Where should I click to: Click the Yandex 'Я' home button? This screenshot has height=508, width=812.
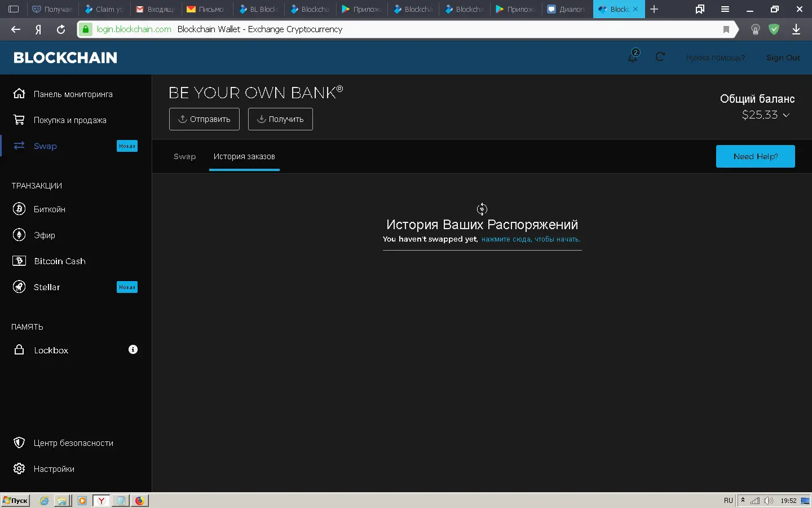tap(38, 29)
